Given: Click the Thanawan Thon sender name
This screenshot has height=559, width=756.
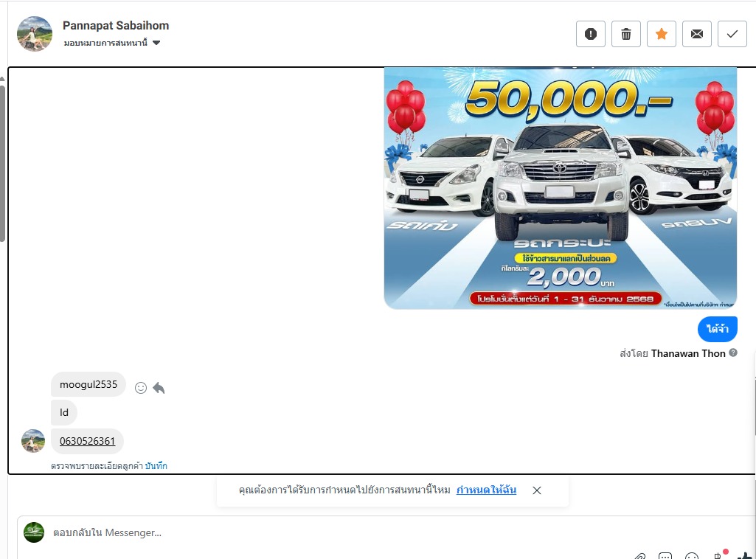Looking at the screenshot, I should [688, 353].
